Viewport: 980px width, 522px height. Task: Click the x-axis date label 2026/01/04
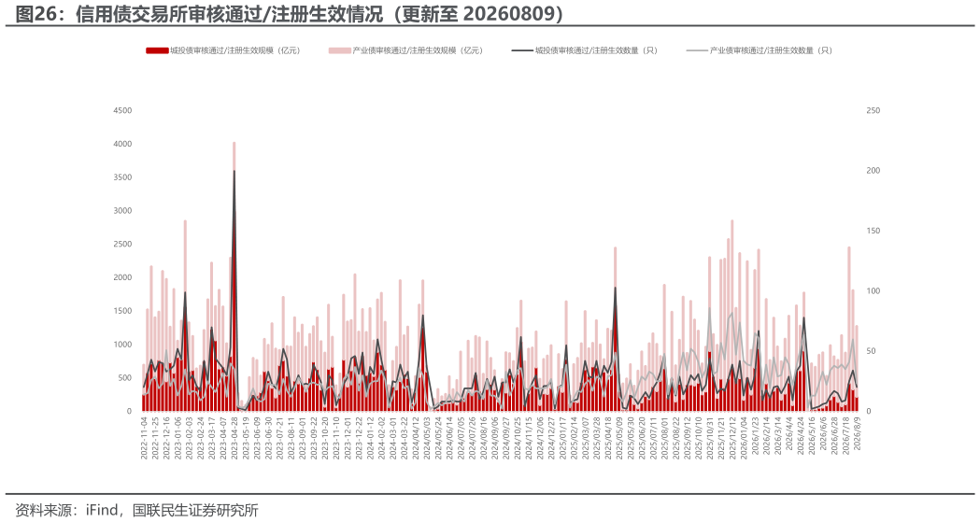743,438
